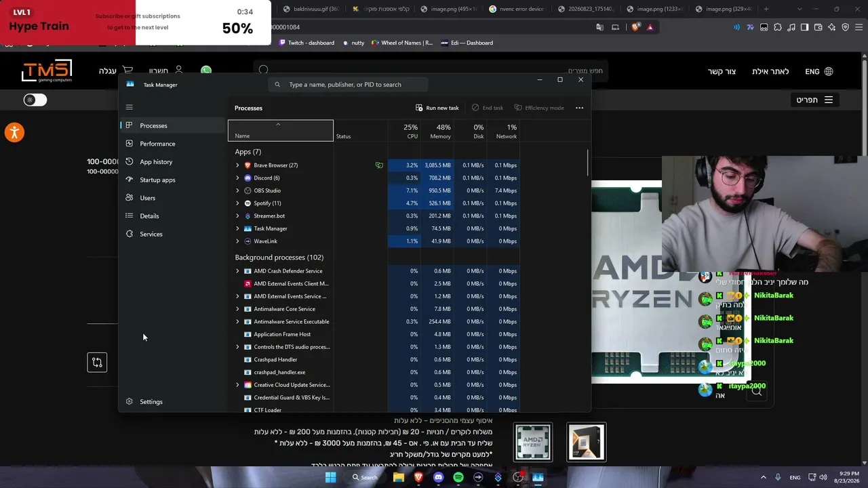Click the Task Manager search box

[x=348, y=85]
